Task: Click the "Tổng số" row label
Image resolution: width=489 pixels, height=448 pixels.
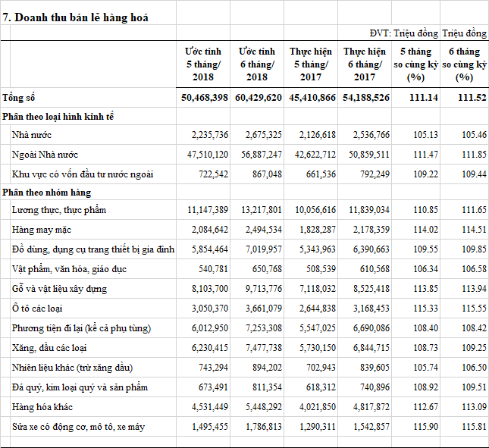Action: [x=19, y=99]
